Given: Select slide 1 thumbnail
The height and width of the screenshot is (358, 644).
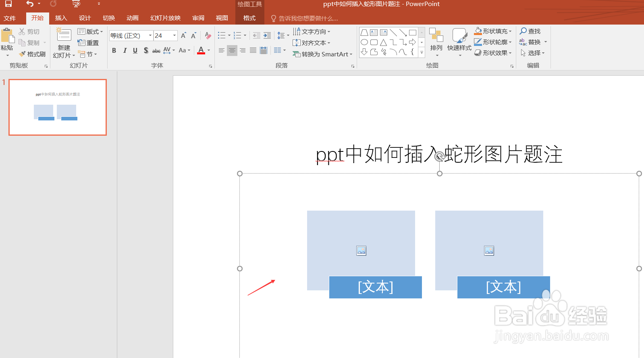Looking at the screenshot, I should (58, 107).
